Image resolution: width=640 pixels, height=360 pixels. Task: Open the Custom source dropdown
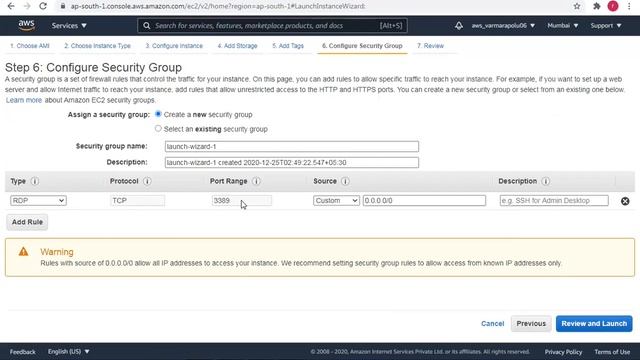point(336,200)
